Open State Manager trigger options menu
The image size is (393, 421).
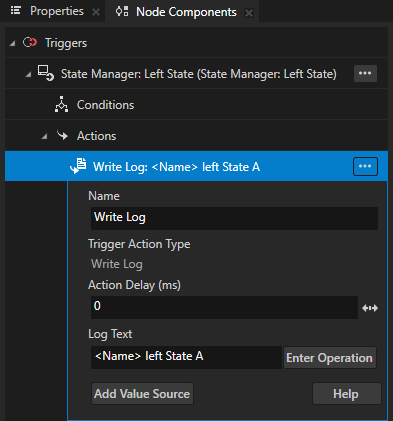(x=365, y=73)
